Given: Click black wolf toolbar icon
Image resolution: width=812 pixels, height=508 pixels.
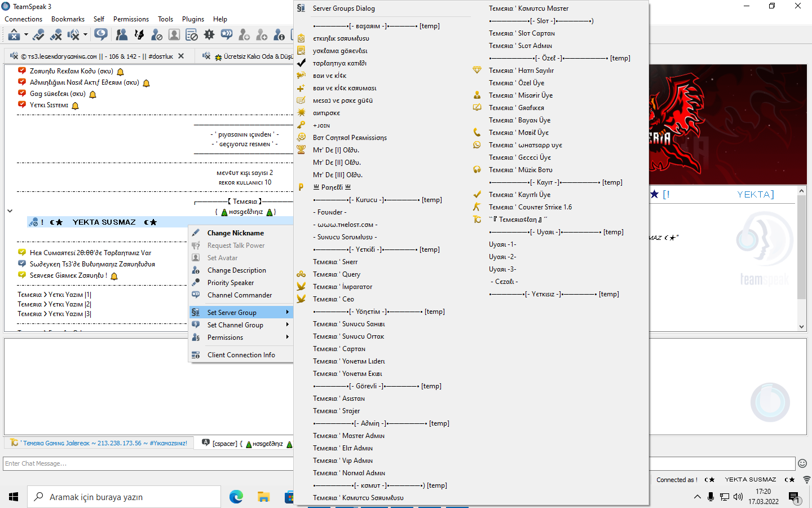Looking at the screenshot, I should [139, 35].
